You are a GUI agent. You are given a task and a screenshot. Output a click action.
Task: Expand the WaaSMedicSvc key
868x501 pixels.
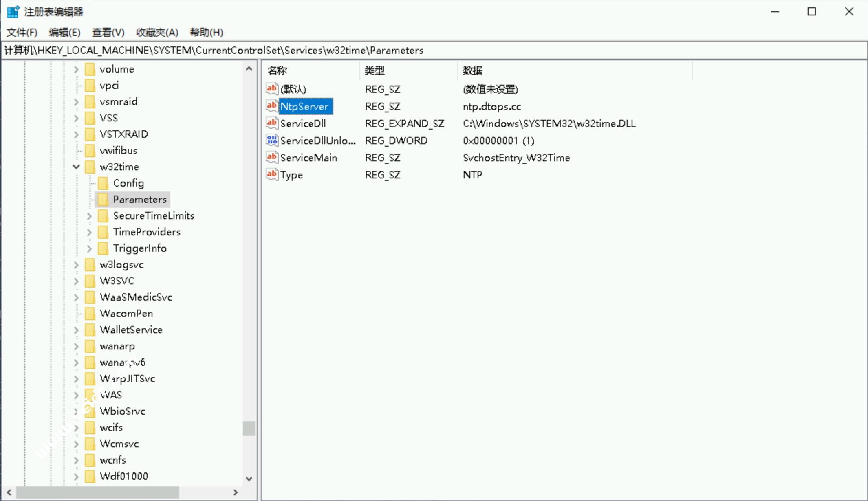[x=76, y=297]
